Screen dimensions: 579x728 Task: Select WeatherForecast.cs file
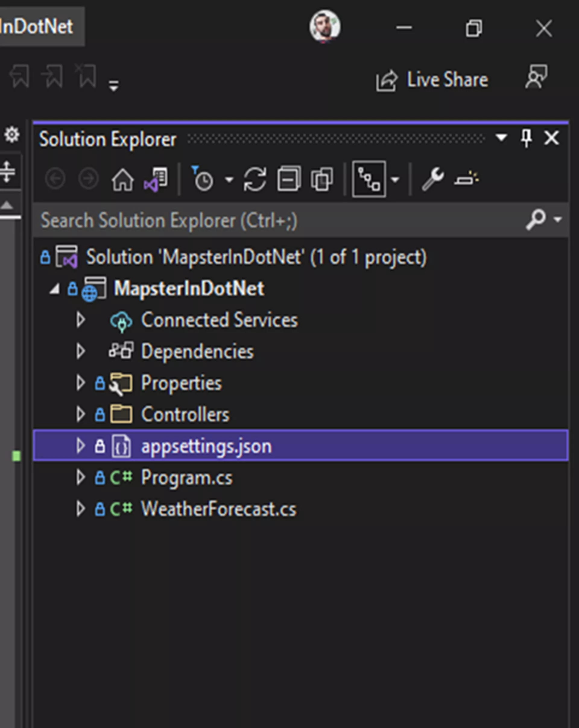point(219,509)
